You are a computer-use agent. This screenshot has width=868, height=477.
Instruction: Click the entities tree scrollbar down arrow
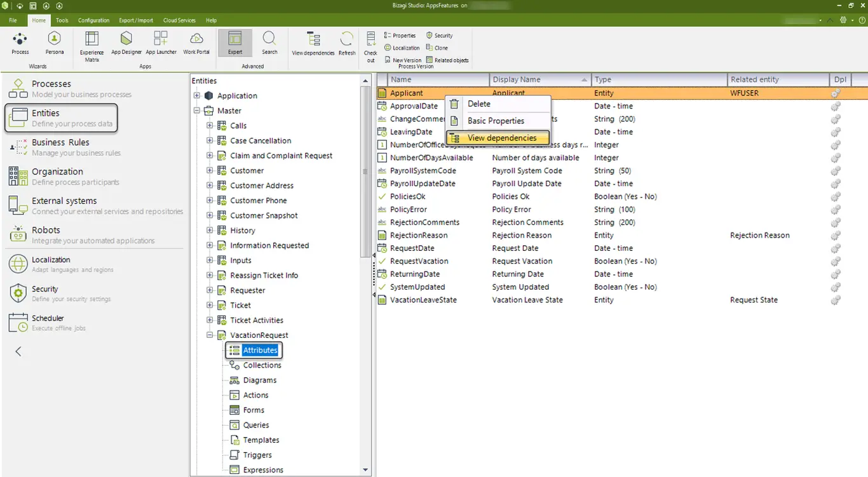(365, 470)
